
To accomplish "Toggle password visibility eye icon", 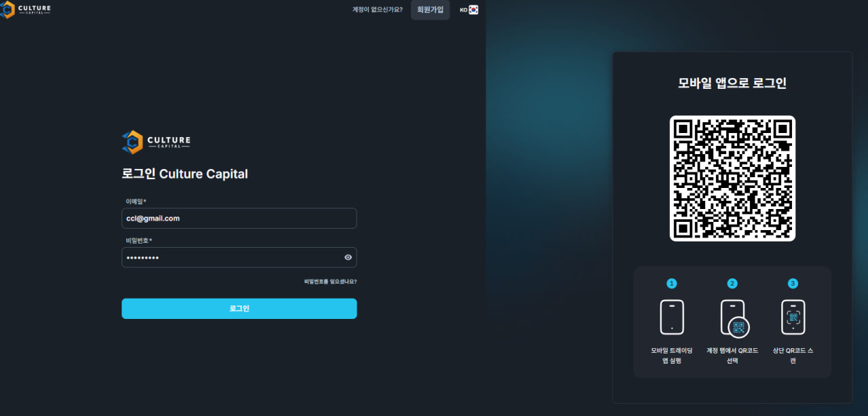I will click(348, 257).
